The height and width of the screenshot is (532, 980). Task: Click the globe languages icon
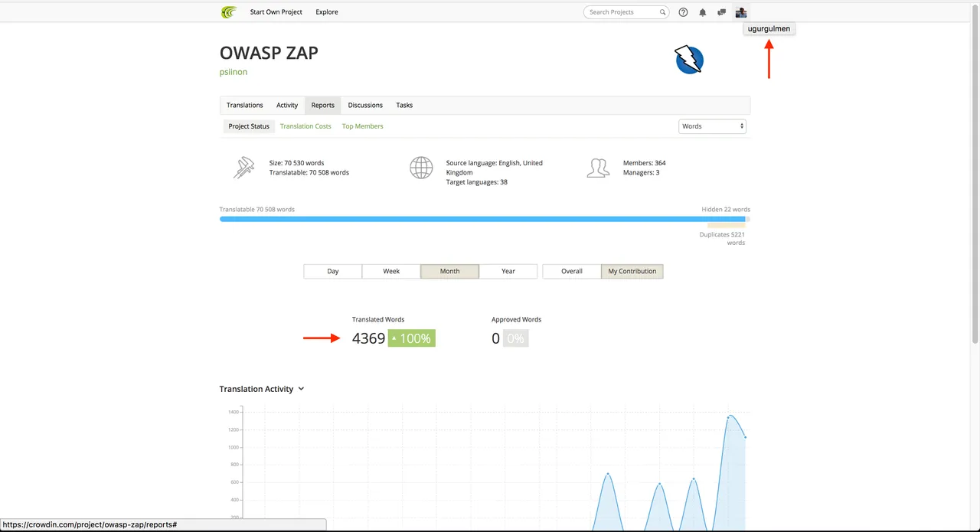pos(421,168)
